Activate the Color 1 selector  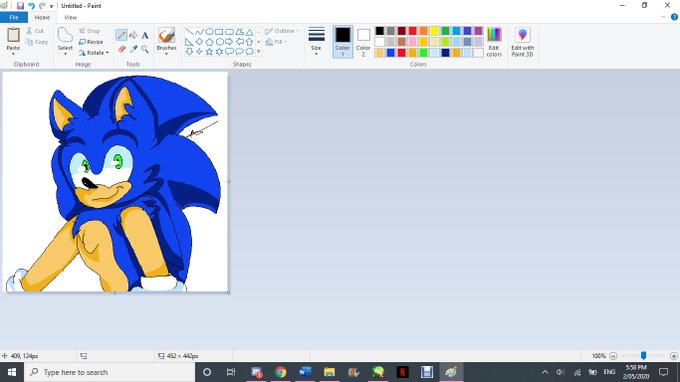tap(343, 42)
